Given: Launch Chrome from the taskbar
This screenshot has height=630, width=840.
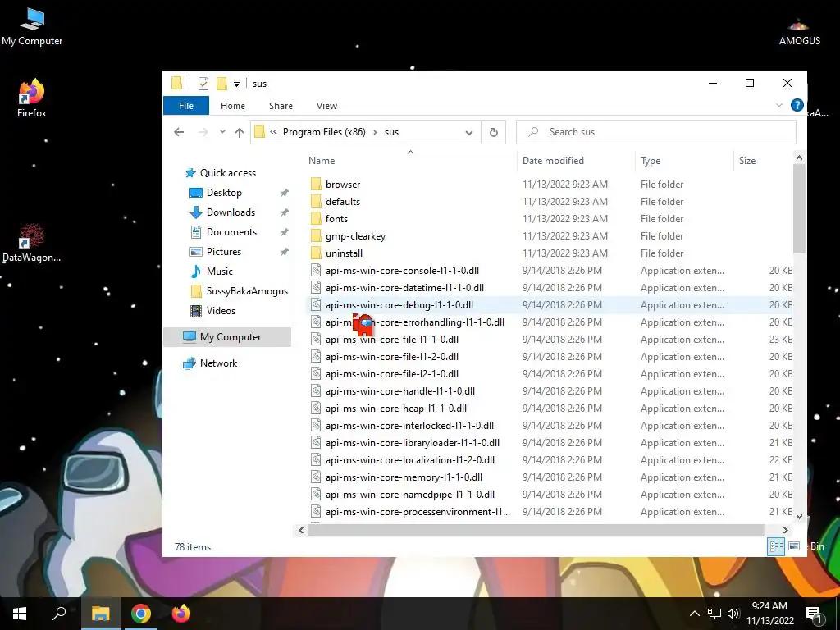Looking at the screenshot, I should pyautogui.click(x=141, y=614).
